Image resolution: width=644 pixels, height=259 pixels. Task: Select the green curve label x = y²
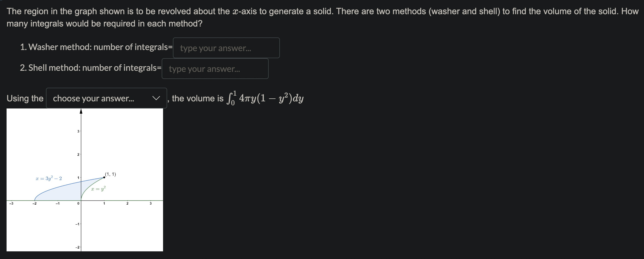click(x=98, y=188)
